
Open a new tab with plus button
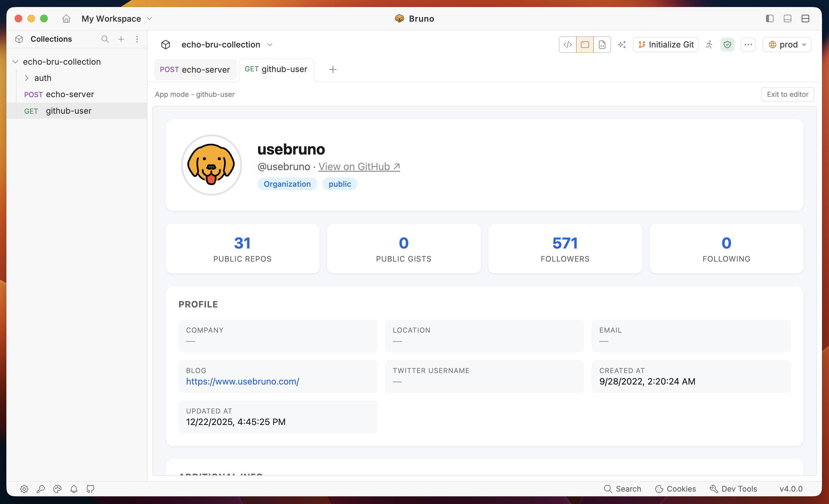point(333,69)
